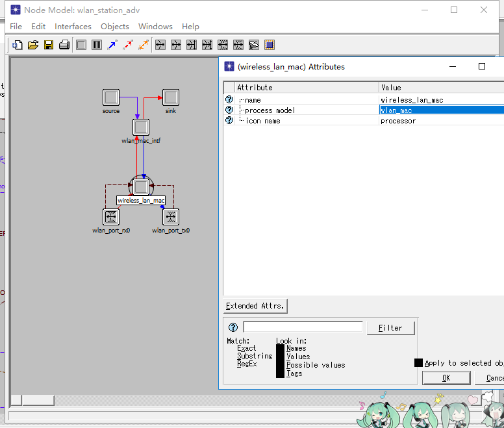This screenshot has width=504, height=428.
Task: Click the Value column header
Action: coord(441,88)
